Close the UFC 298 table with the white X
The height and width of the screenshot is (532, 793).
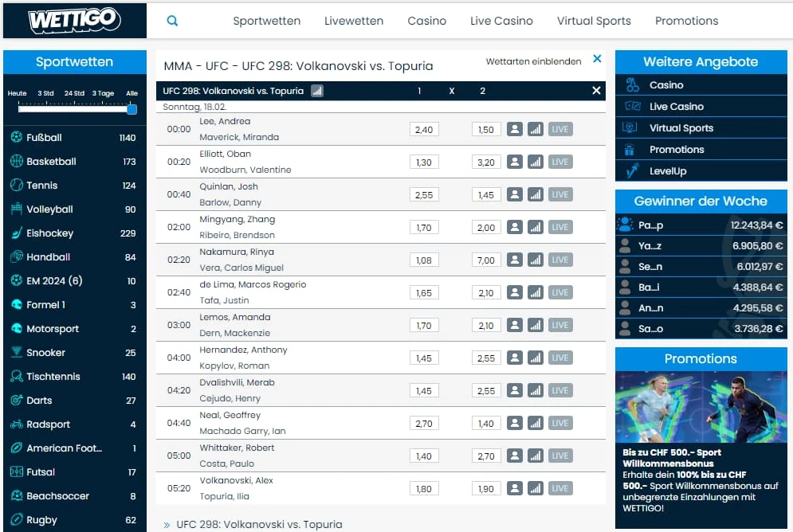(x=596, y=91)
